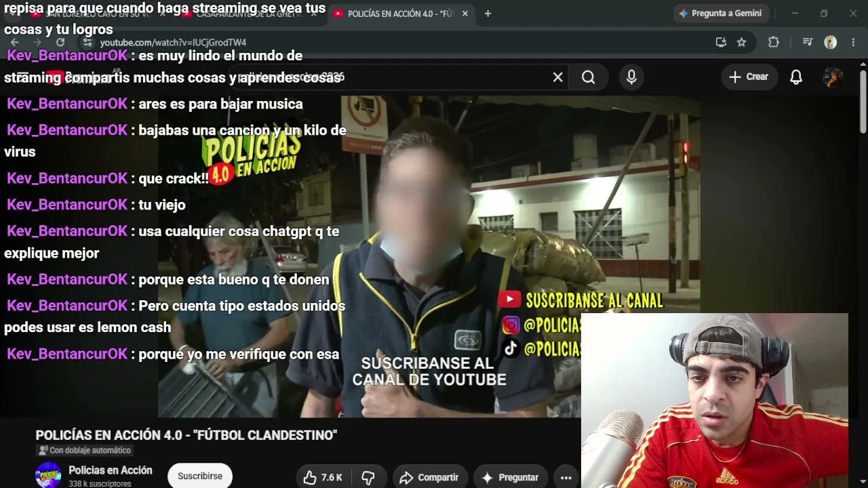Click the Policias en Acción channel name

pyautogui.click(x=111, y=470)
